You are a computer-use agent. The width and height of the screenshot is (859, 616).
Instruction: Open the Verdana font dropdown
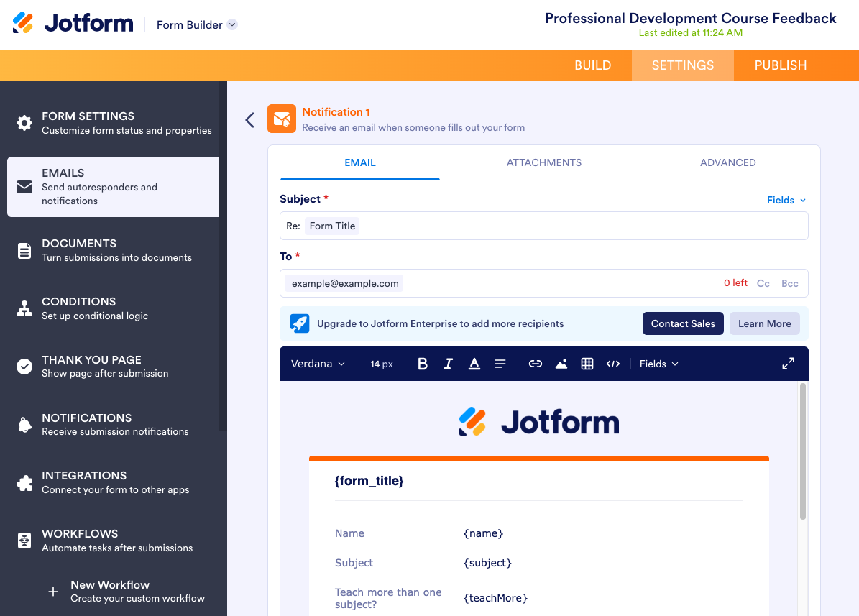[318, 364]
